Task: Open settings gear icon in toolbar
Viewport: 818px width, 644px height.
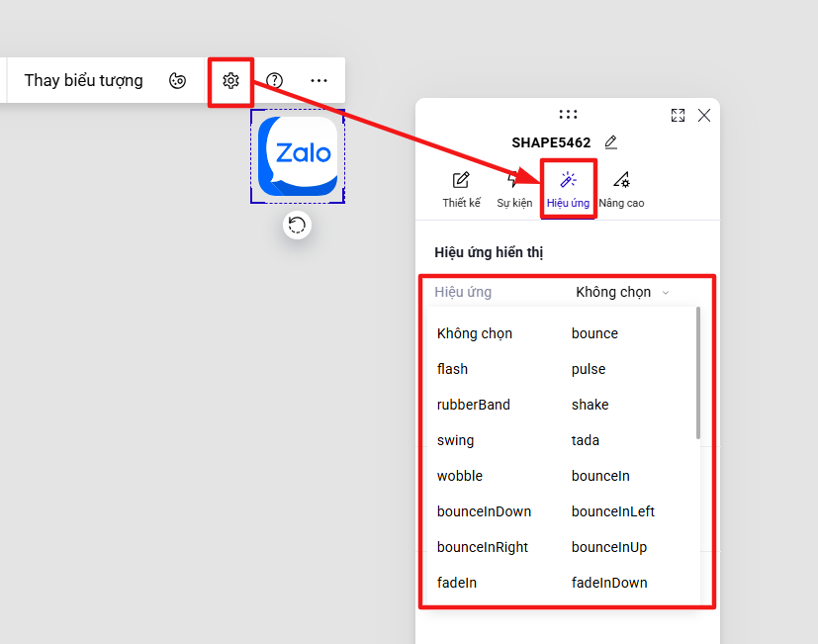Action: (x=230, y=81)
